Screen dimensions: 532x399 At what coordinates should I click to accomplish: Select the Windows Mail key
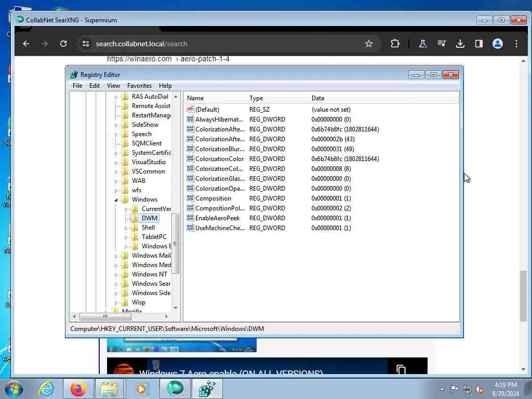(151, 256)
